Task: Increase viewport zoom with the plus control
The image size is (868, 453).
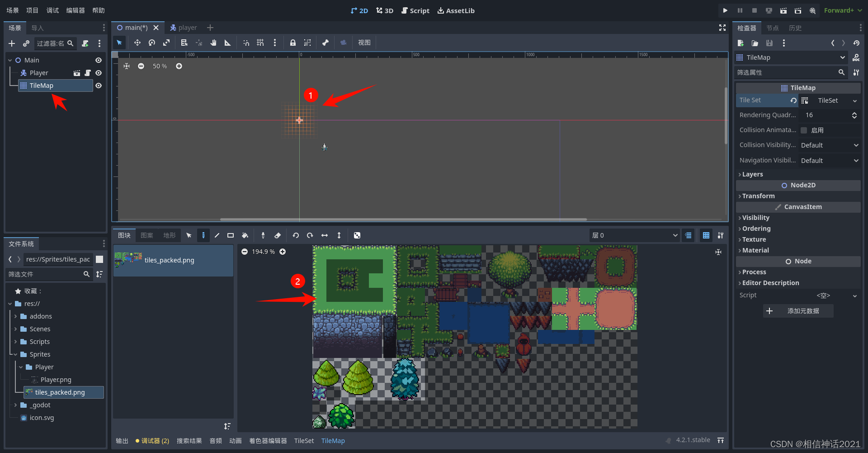Action: tap(179, 66)
